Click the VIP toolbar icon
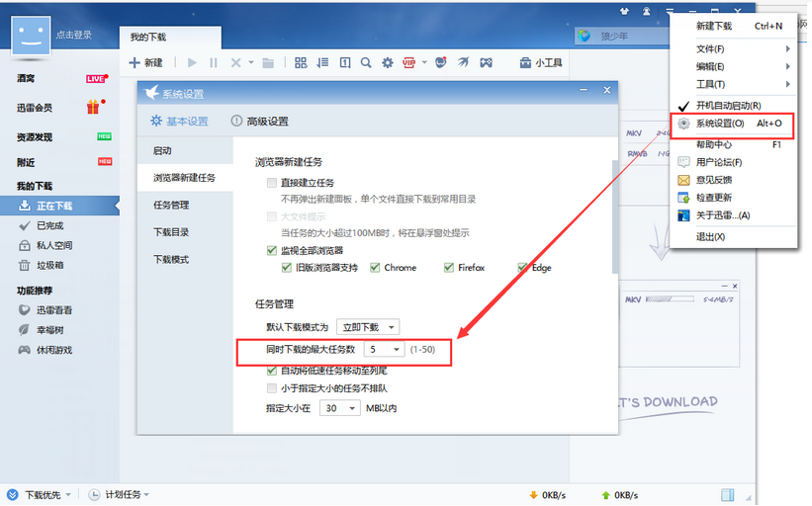This screenshot has height=506, width=812. coord(409,62)
